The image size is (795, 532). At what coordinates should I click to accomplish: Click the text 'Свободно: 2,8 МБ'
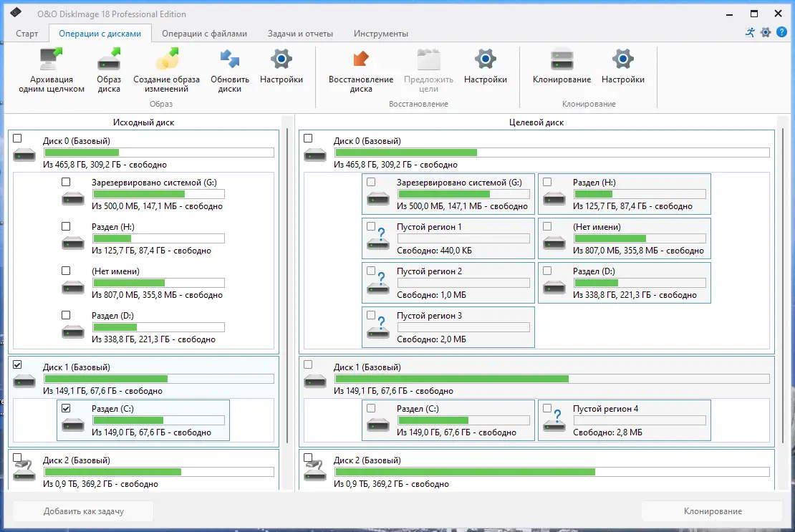click(607, 432)
